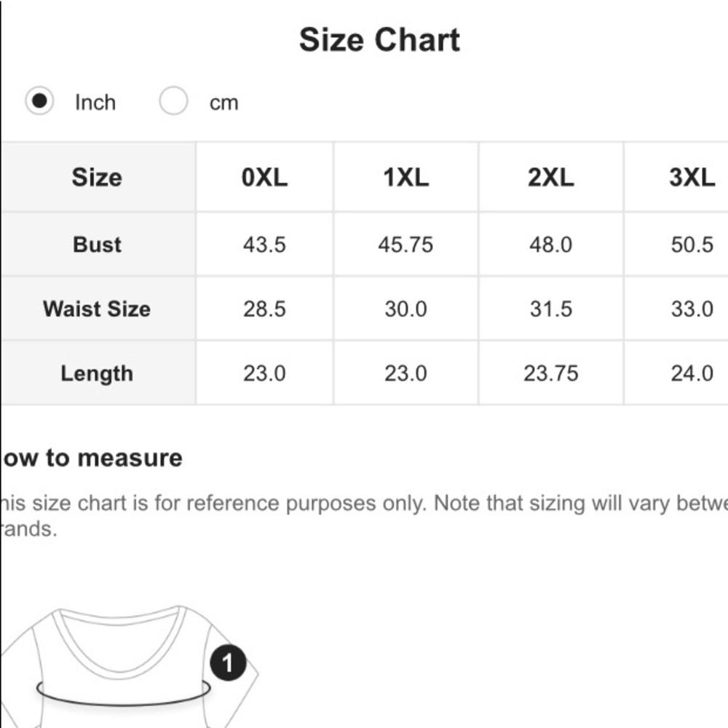Image resolution: width=728 pixels, height=728 pixels.
Task: Switch units to the cm radio button
Action: (173, 100)
